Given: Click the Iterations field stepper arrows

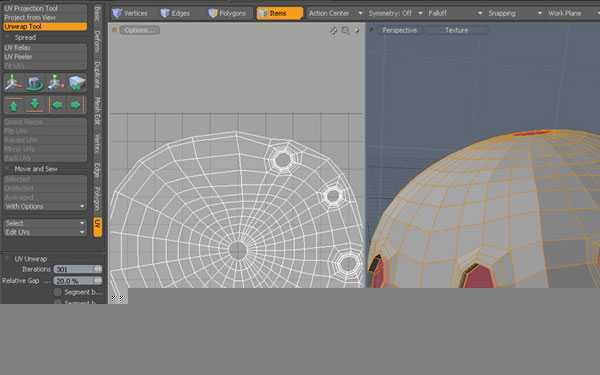Looking at the screenshot, I should tap(98, 269).
